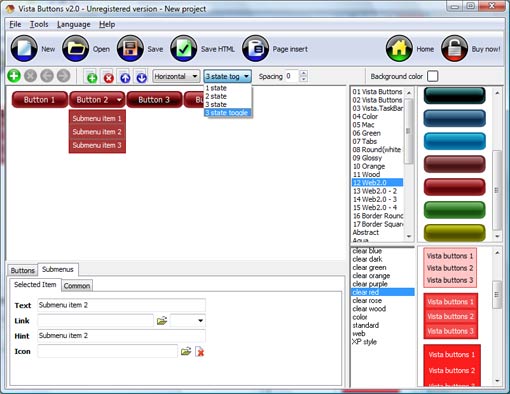This screenshot has height=394, width=510.
Task: Select '01 Vista Buttons' theme
Action: point(377,92)
